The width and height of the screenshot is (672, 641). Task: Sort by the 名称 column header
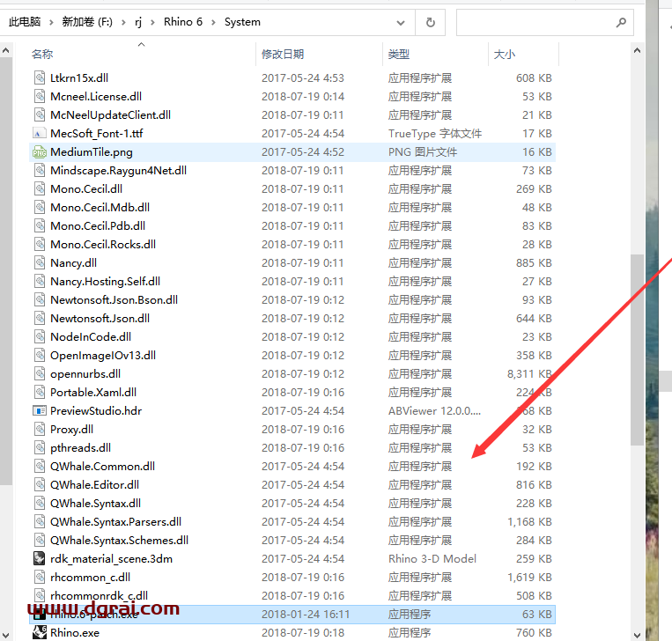click(x=42, y=55)
